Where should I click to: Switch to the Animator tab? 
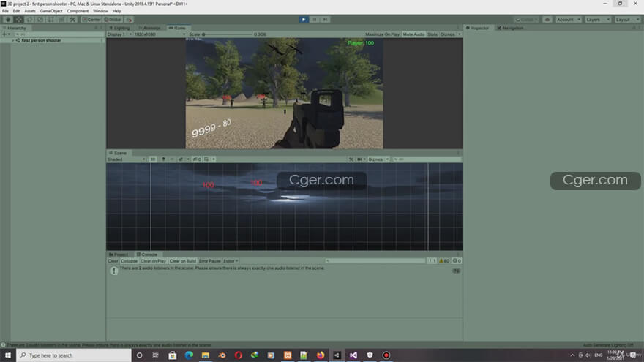point(149,28)
